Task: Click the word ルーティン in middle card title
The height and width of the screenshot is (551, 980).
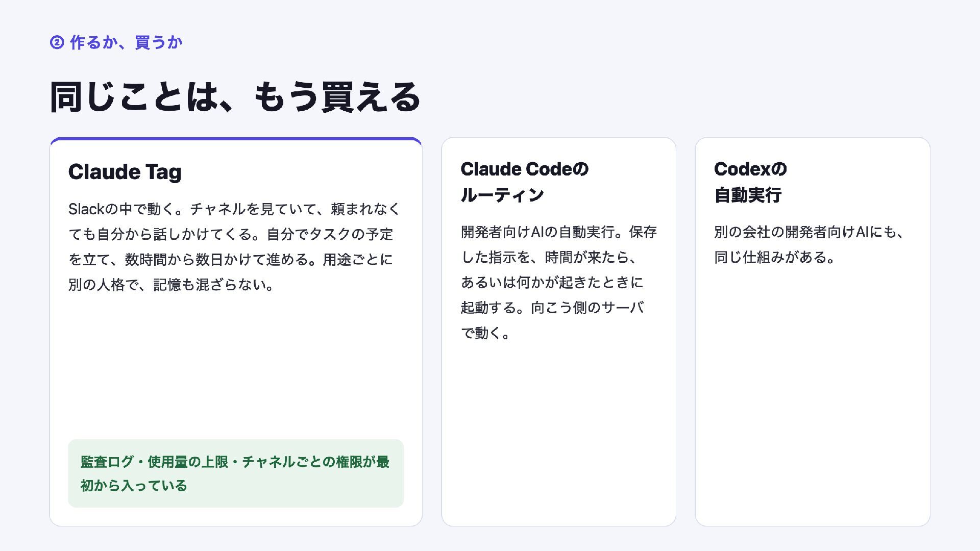Action: (x=503, y=195)
